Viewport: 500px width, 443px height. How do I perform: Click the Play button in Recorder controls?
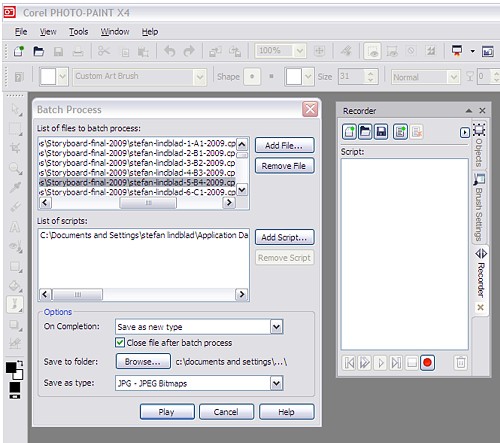tap(381, 363)
